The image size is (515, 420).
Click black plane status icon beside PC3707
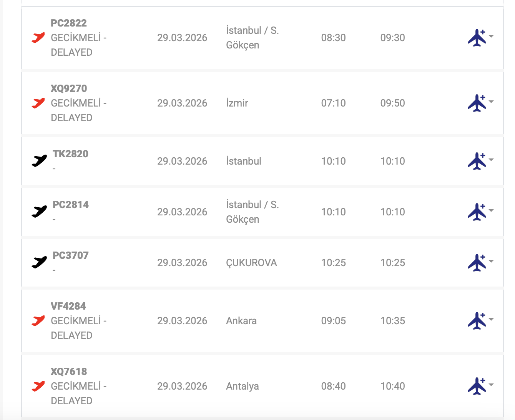pyautogui.click(x=39, y=262)
